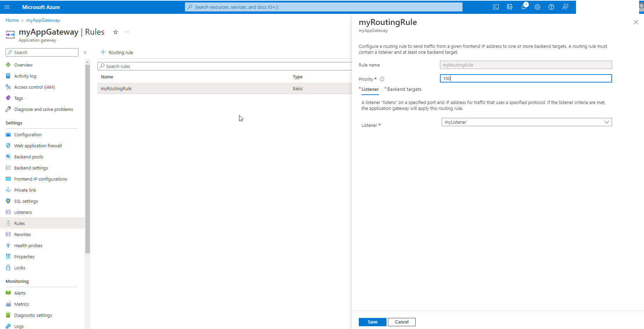The image size is (644, 329).
Task: Open Locks in the sidebar
Action: point(20,268)
